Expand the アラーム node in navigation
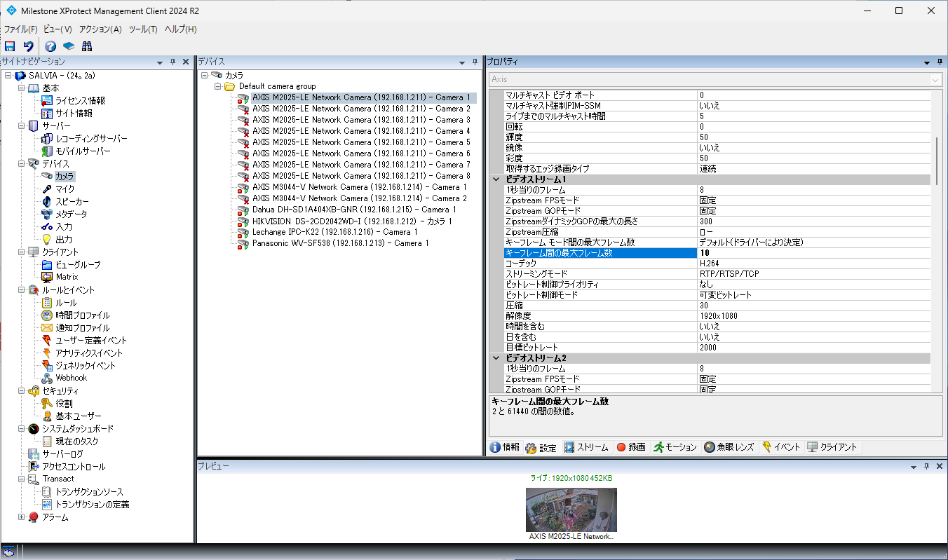Viewport: 948px width, 560px height. coord(22,517)
